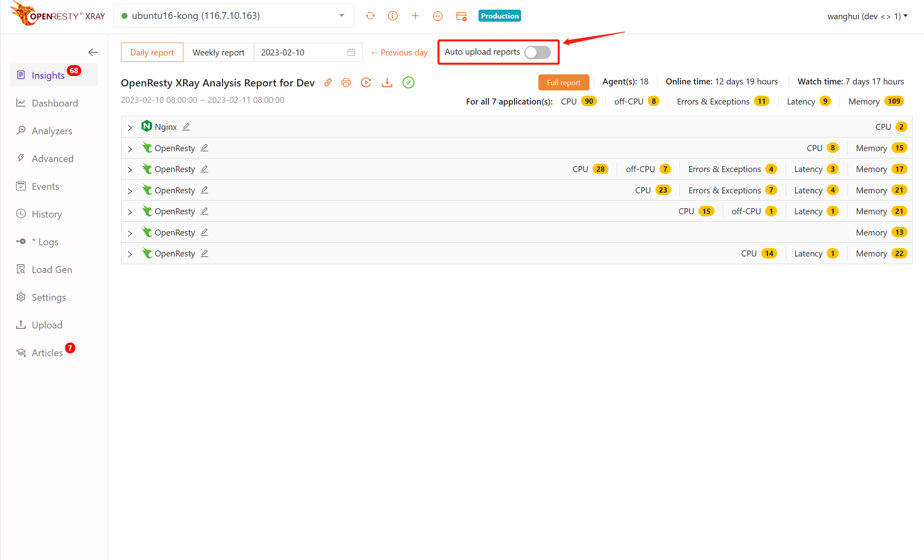Screen dimensions: 924x560
Task: Open the date picker calendar icon
Action: [351, 52]
